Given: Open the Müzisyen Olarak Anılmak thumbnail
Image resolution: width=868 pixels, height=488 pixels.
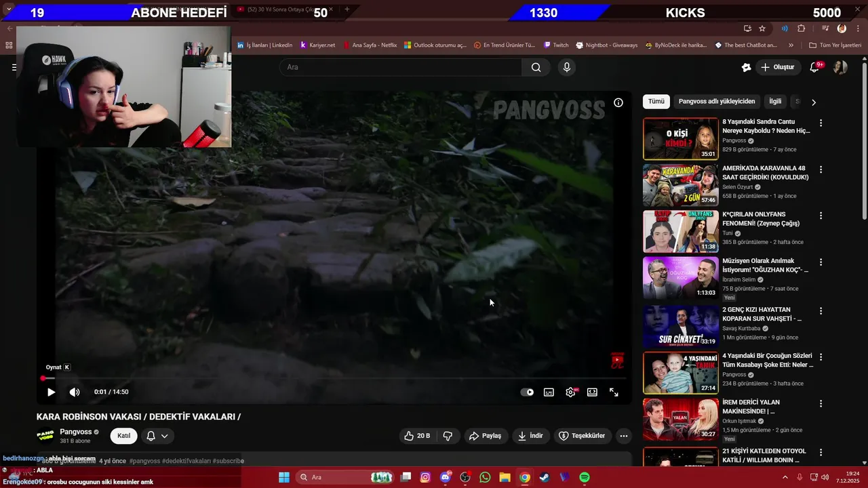Looking at the screenshot, I should coord(680,278).
